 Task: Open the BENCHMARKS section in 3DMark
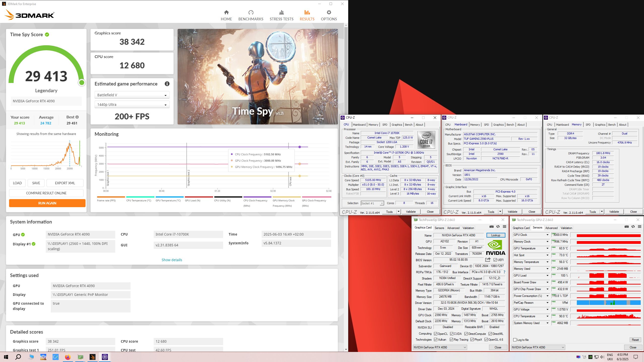251,16
